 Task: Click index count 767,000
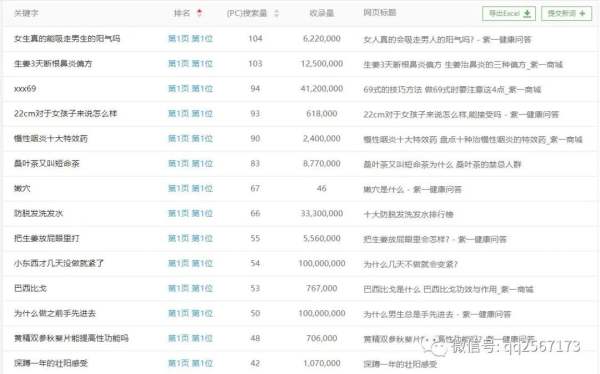tap(321, 288)
